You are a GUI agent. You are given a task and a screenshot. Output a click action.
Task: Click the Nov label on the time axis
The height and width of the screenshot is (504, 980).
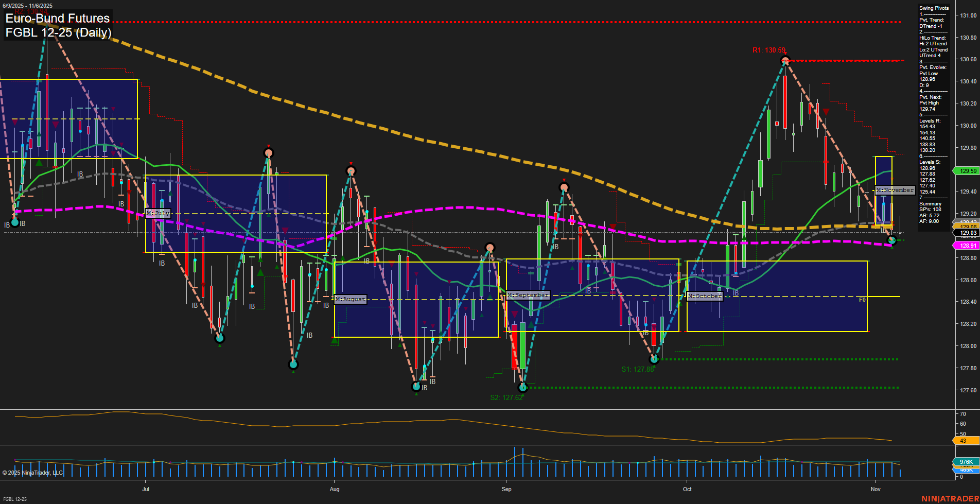(x=876, y=489)
